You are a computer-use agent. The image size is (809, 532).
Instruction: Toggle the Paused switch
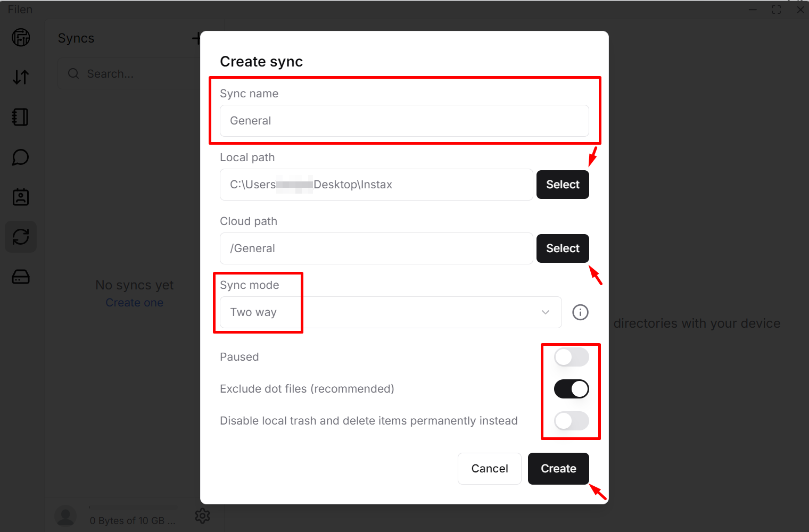571,357
